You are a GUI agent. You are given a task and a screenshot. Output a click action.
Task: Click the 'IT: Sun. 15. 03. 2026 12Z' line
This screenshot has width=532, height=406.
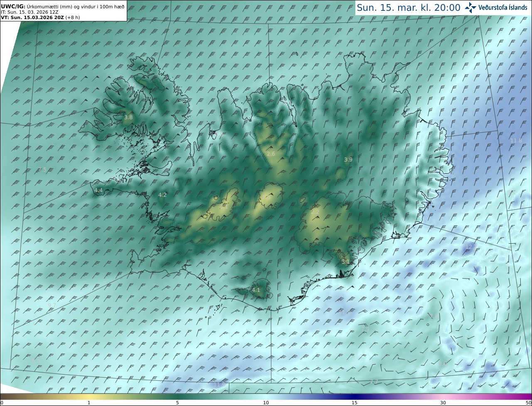point(30,12)
